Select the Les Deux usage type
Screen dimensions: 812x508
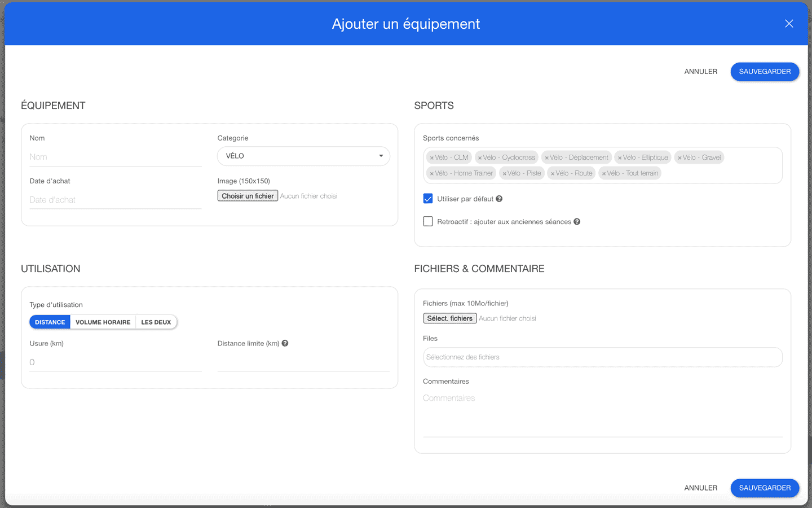[156, 322]
